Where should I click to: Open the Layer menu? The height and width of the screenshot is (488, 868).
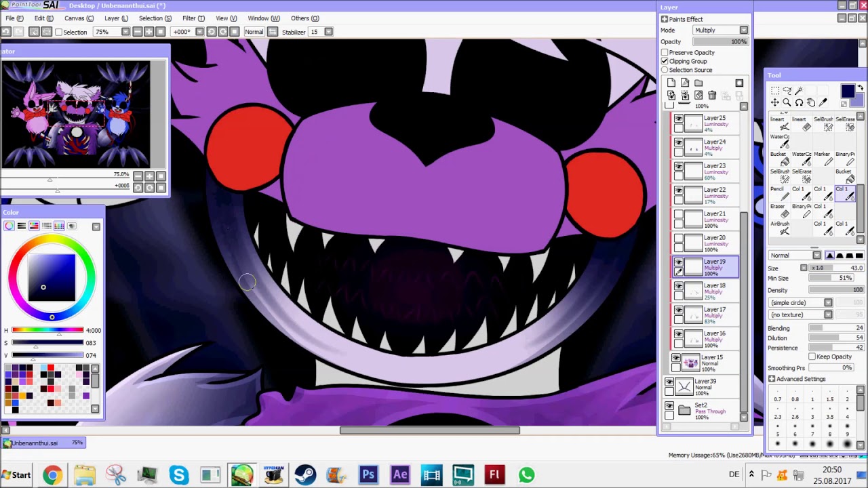tap(115, 18)
